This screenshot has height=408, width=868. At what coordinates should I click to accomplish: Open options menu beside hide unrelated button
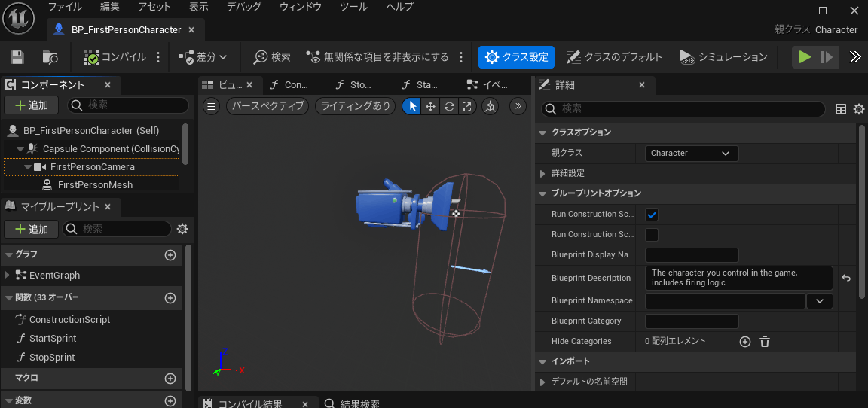click(x=461, y=57)
